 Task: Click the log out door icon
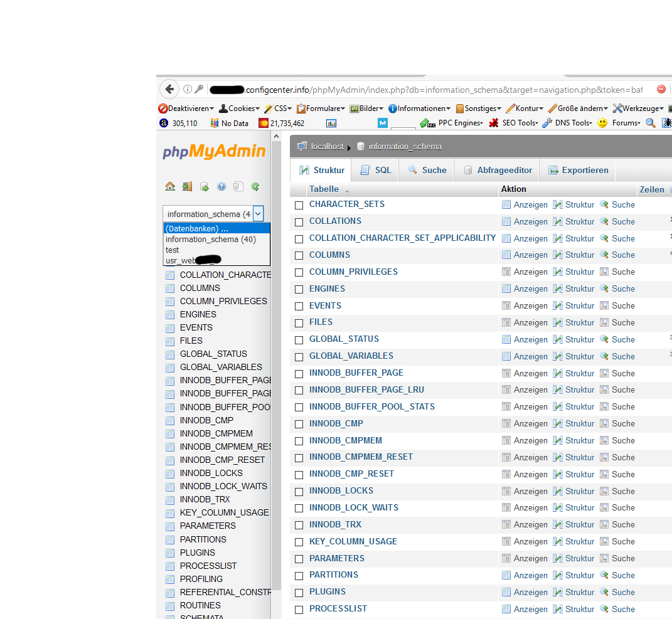187,186
